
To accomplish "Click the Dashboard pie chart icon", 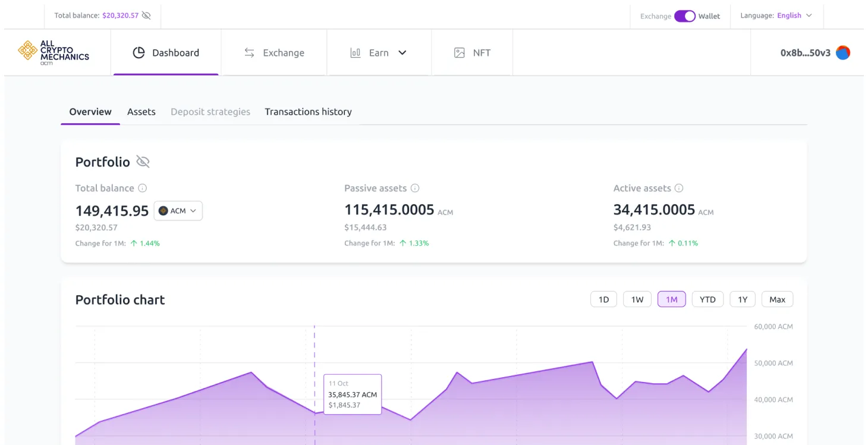I will click(x=139, y=52).
